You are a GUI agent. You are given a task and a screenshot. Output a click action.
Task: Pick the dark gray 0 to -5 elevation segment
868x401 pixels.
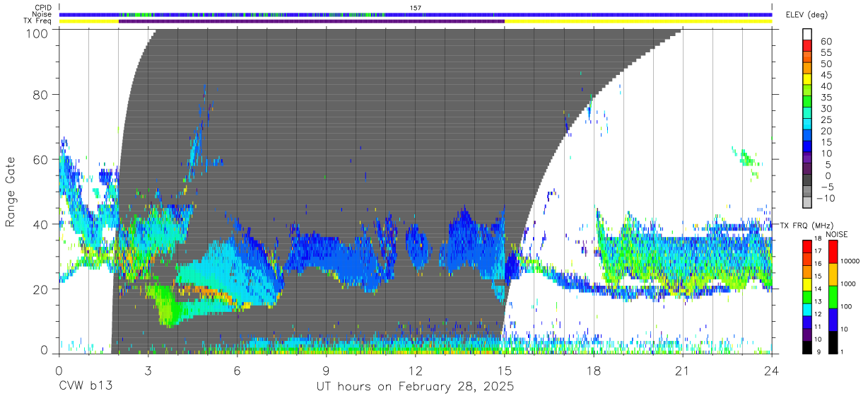coord(808,180)
